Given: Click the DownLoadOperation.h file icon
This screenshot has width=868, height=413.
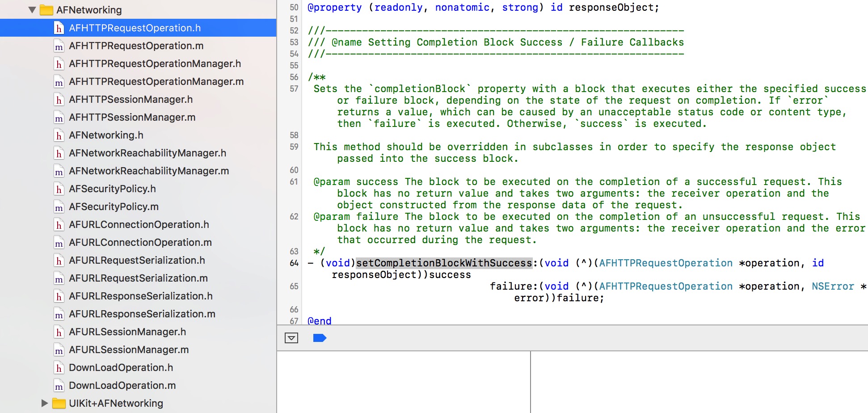Looking at the screenshot, I should pos(59,368).
